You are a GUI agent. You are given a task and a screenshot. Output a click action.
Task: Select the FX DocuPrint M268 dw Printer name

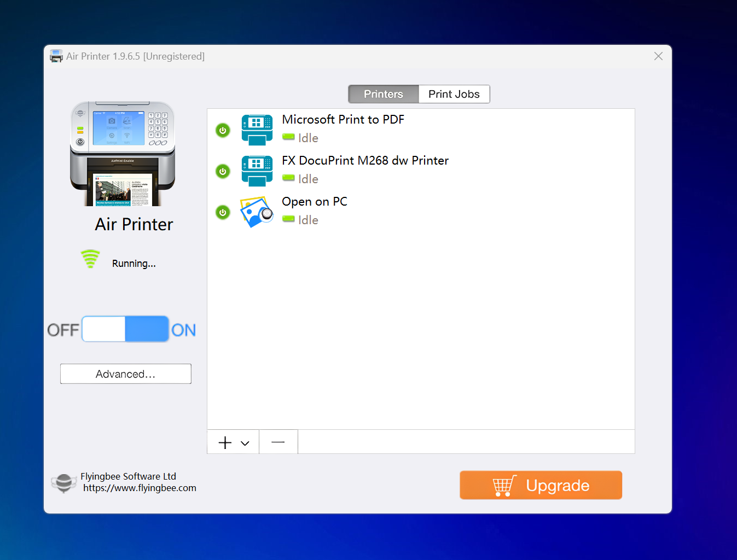[x=365, y=160]
